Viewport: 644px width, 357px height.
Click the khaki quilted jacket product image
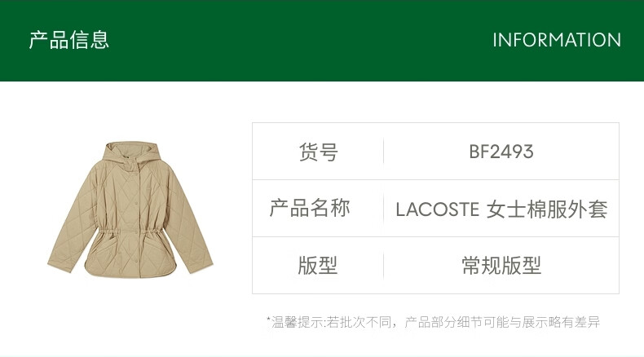130,210
